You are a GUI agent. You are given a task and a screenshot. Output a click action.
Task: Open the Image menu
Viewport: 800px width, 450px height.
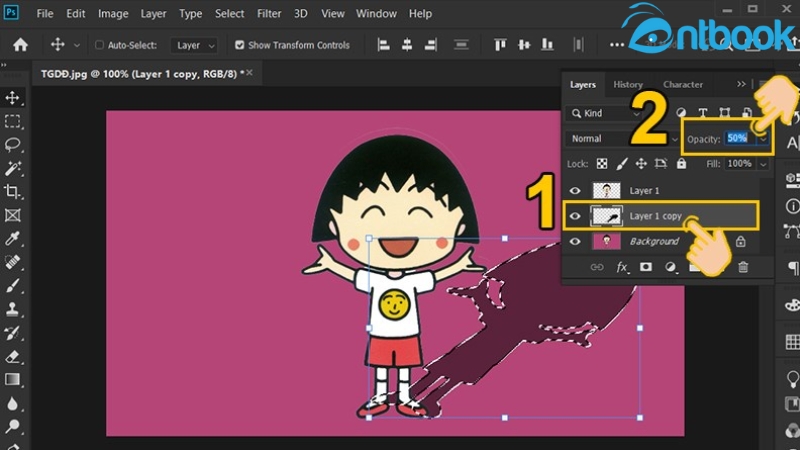tap(113, 14)
